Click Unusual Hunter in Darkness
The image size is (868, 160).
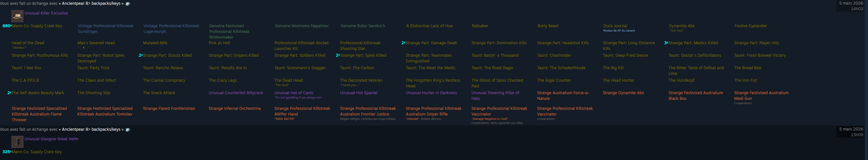[x=431, y=93]
